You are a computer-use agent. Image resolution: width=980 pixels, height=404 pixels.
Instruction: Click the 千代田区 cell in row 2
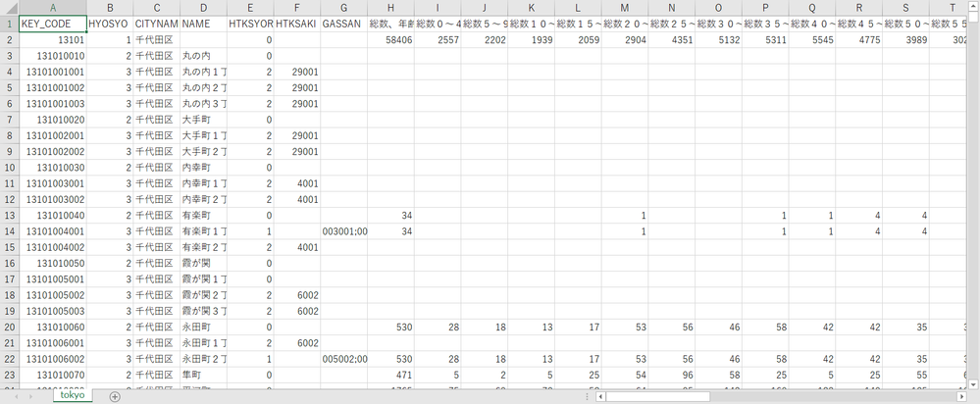(x=157, y=39)
